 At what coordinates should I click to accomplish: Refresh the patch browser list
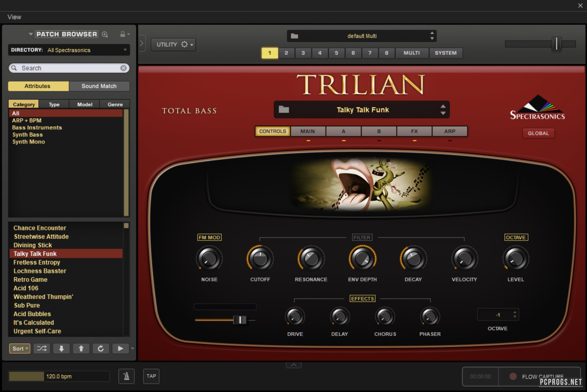click(x=101, y=348)
